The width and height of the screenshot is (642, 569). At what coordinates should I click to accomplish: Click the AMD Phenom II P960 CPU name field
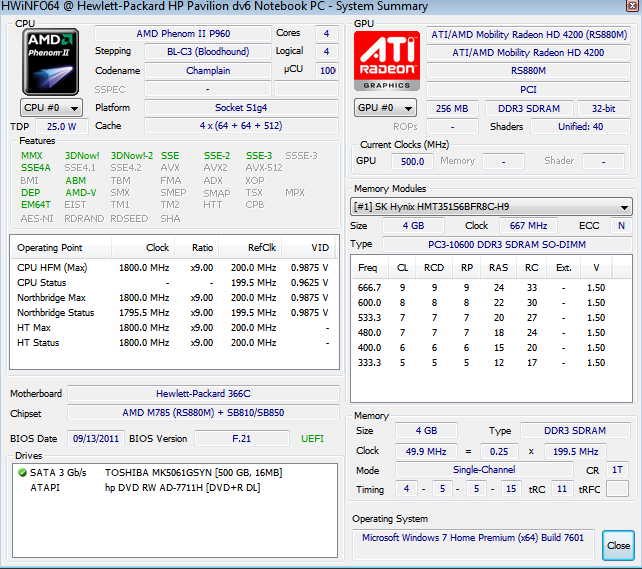[x=183, y=34]
